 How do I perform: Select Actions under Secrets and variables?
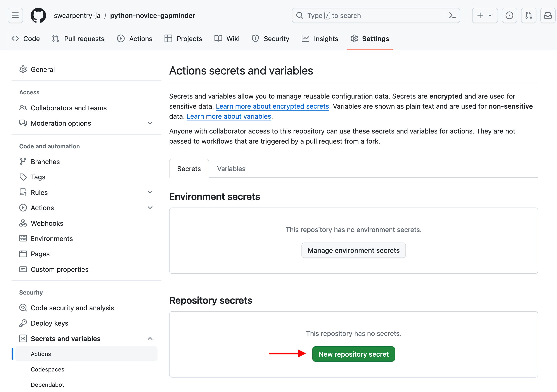pyautogui.click(x=86, y=354)
